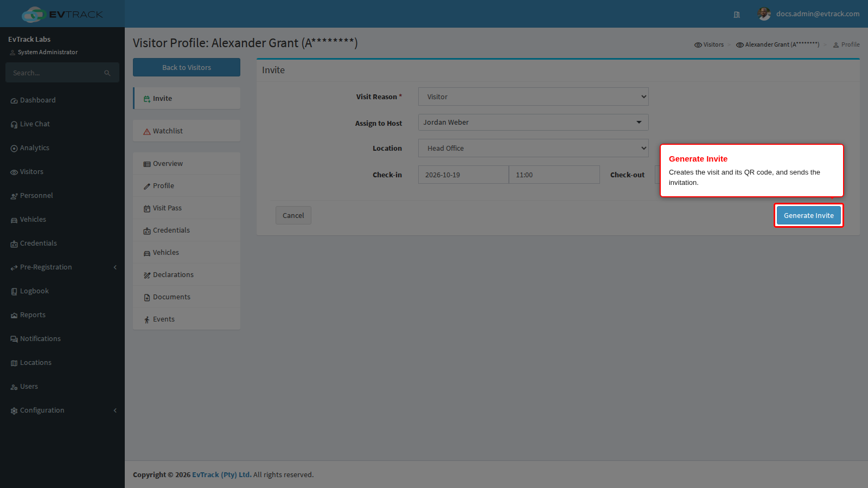This screenshot has height=488, width=868.
Task: Open Profile pencil icon tab
Action: tap(147, 187)
